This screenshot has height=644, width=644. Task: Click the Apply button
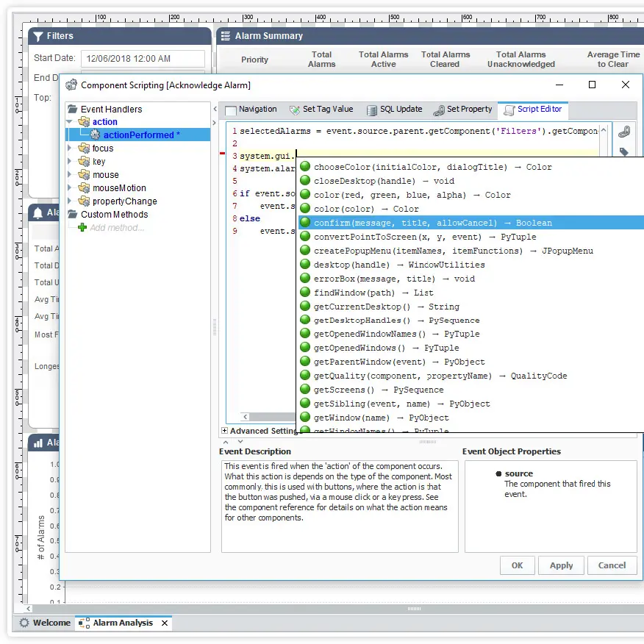click(x=561, y=565)
